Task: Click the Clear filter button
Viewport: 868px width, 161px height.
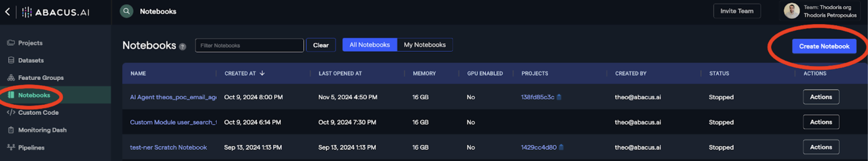Action: pos(321,45)
